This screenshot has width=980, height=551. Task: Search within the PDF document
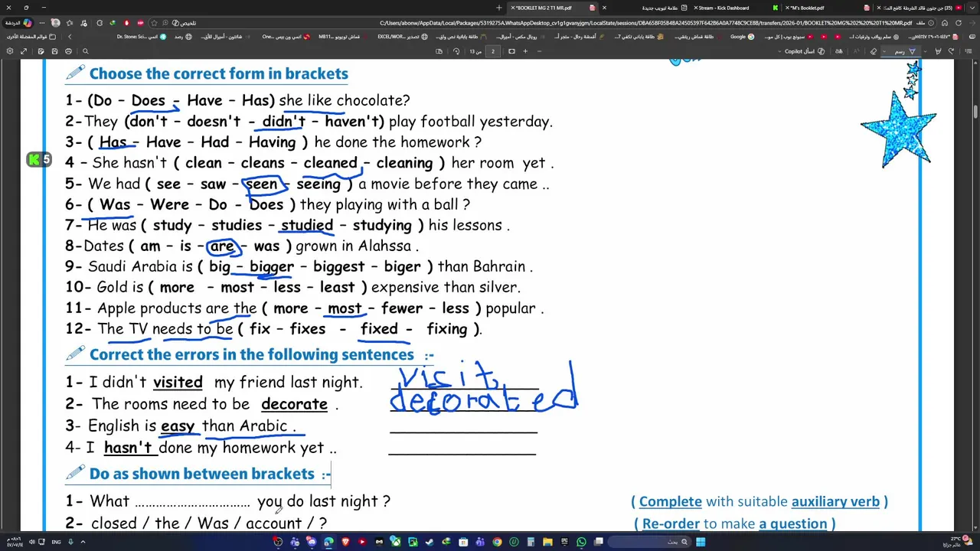pos(86,51)
